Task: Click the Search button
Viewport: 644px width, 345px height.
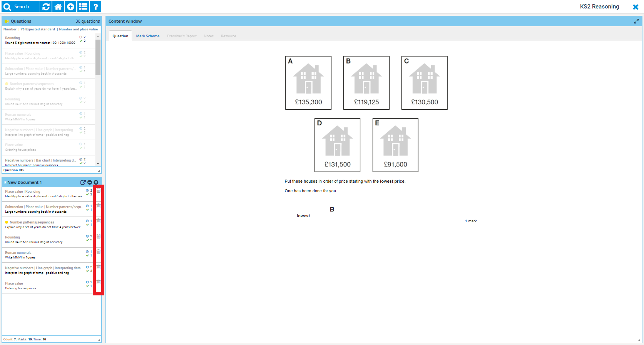Action: [x=17, y=7]
